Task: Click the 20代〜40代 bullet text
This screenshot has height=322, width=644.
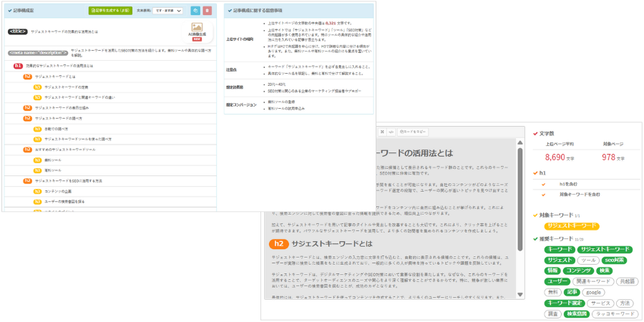Action: (x=275, y=84)
